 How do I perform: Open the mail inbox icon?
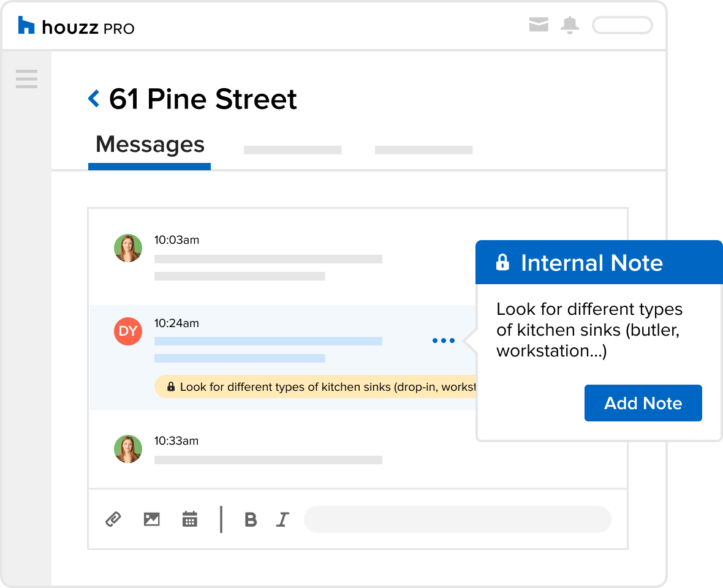(x=539, y=24)
